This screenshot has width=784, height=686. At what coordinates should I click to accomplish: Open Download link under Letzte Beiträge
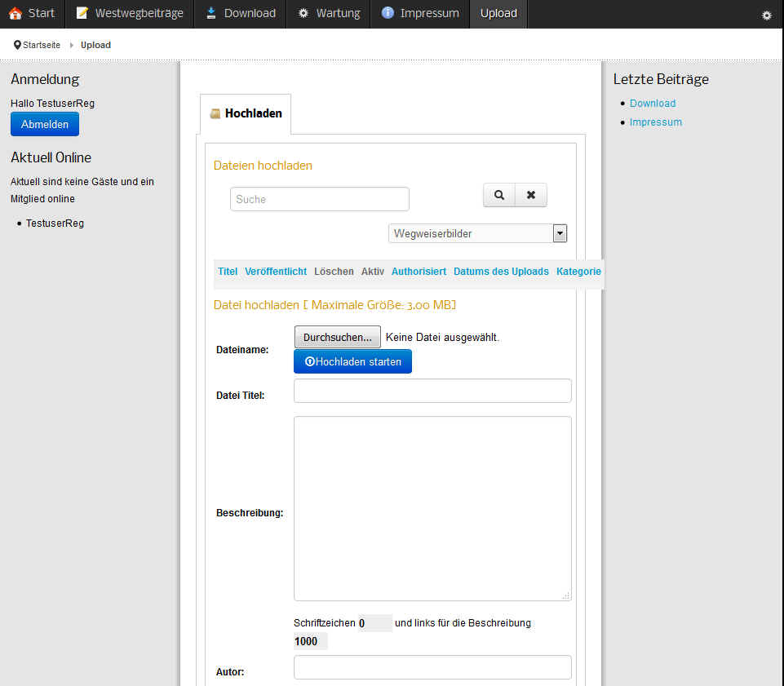tap(653, 104)
